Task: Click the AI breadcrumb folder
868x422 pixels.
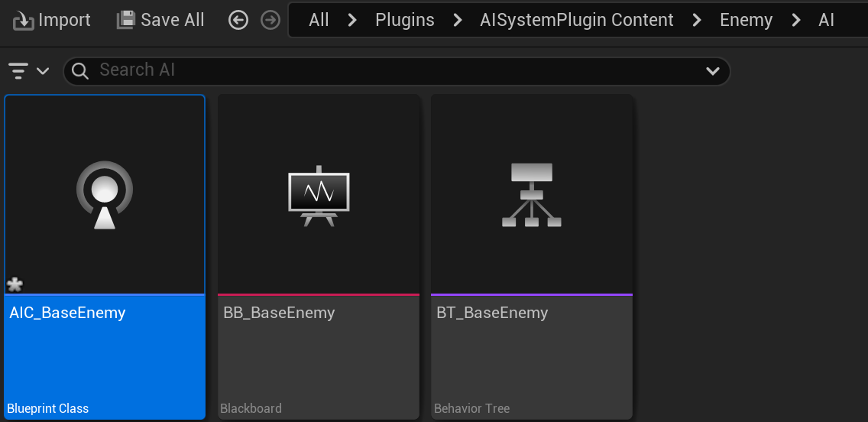Action: coord(826,21)
